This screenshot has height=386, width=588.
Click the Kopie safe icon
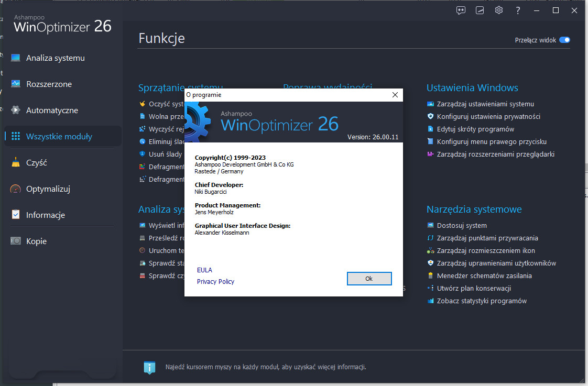(15, 240)
